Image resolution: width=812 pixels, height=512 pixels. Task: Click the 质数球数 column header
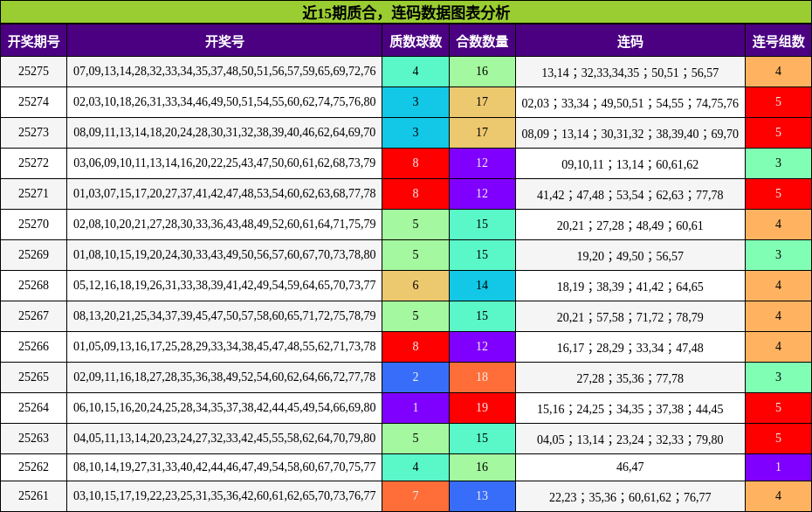[416, 41]
